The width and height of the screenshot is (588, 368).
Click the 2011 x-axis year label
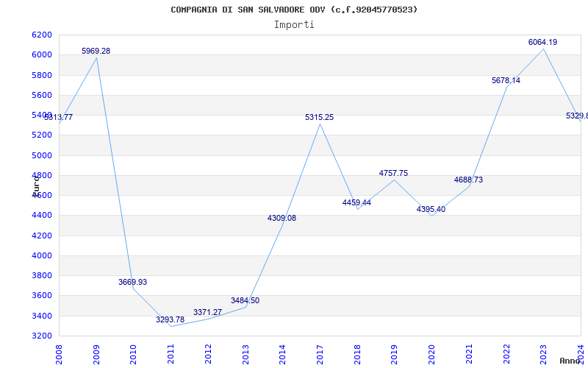point(171,355)
